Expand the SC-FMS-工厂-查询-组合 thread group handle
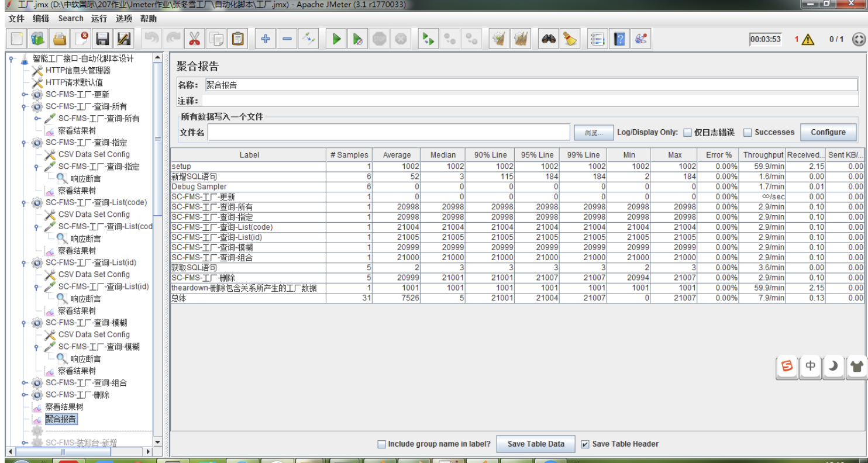 pos(24,383)
